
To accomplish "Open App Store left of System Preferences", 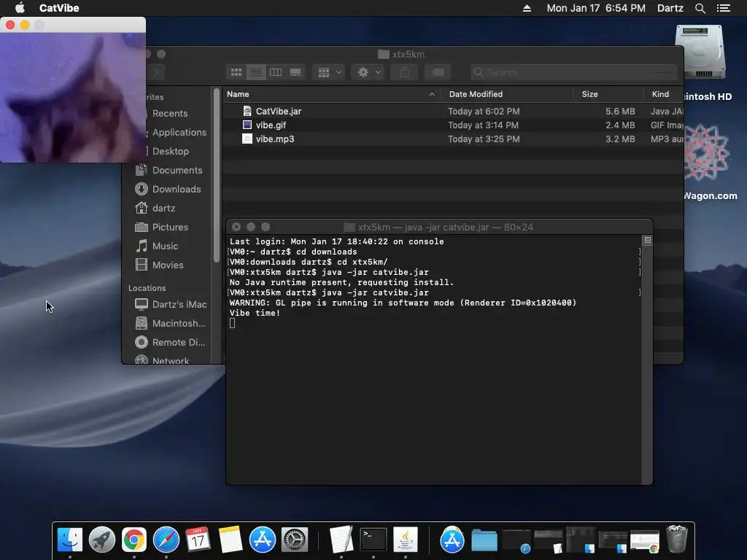I will [x=263, y=540].
